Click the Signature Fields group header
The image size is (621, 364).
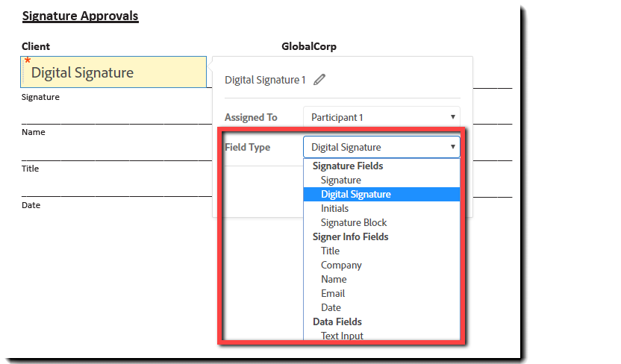(348, 166)
